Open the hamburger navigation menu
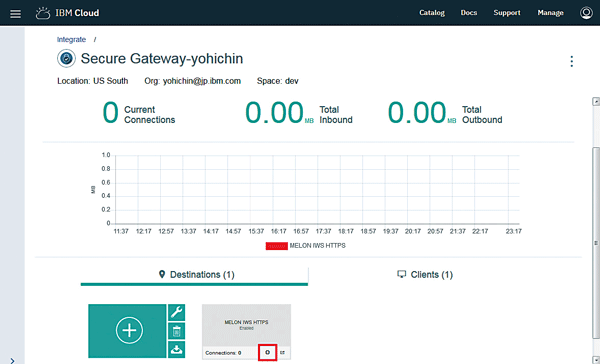Viewport: 600px width, 364px height. [15, 14]
